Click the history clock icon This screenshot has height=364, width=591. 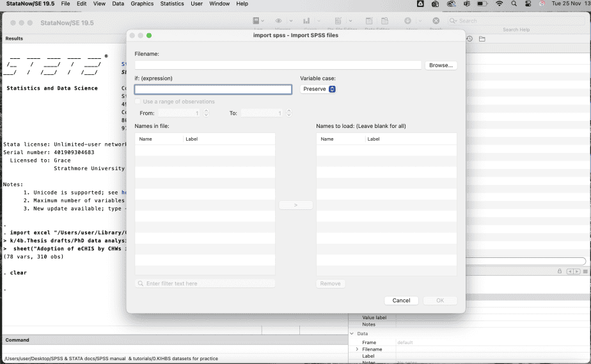(x=469, y=39)
